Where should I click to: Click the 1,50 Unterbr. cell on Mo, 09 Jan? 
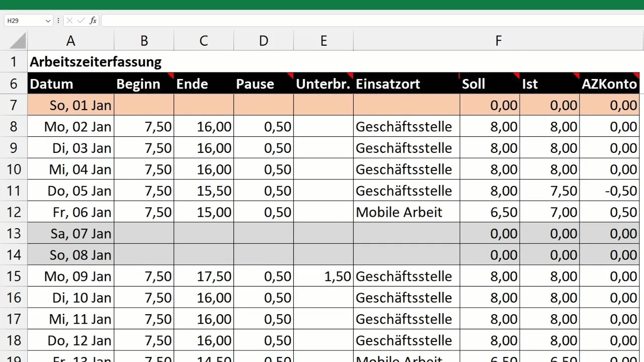point(324,276)
